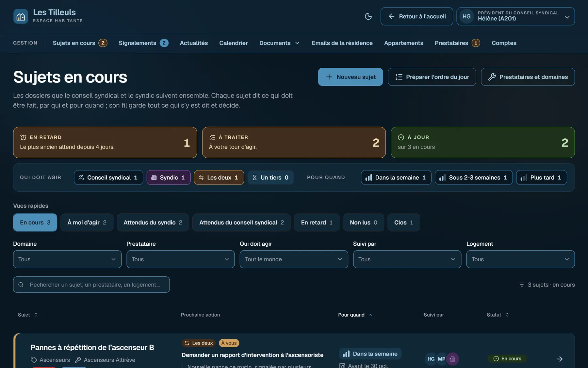Expand the Qui doit agir dropdown

pyautogui.click(x=294, y=259)
